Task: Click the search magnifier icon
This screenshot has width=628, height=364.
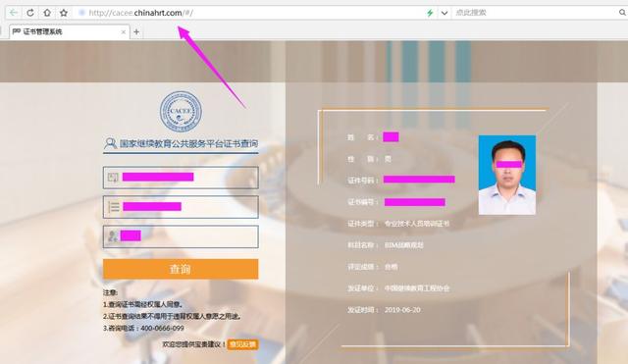Action: [x=622, y=13]
